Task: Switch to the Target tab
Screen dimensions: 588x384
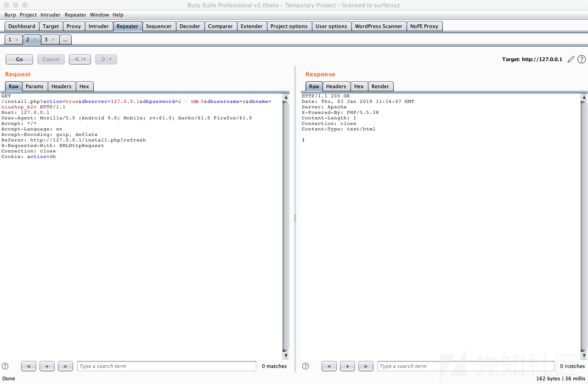Action: (51, 26)
